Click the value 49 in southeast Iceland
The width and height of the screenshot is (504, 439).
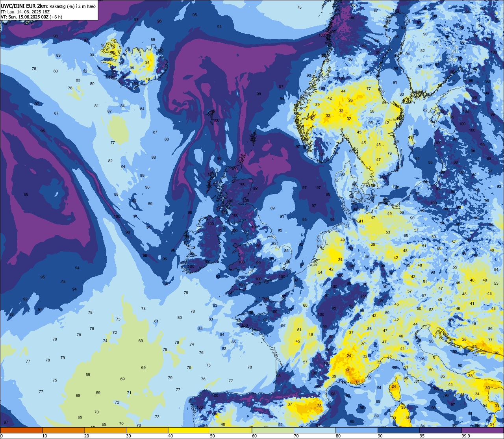point(148,79)
